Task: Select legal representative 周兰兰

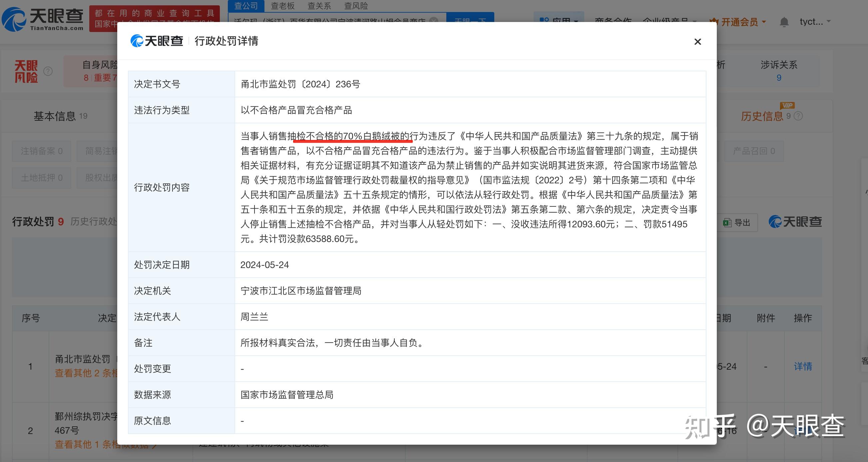Action: [x=254, y=317]
